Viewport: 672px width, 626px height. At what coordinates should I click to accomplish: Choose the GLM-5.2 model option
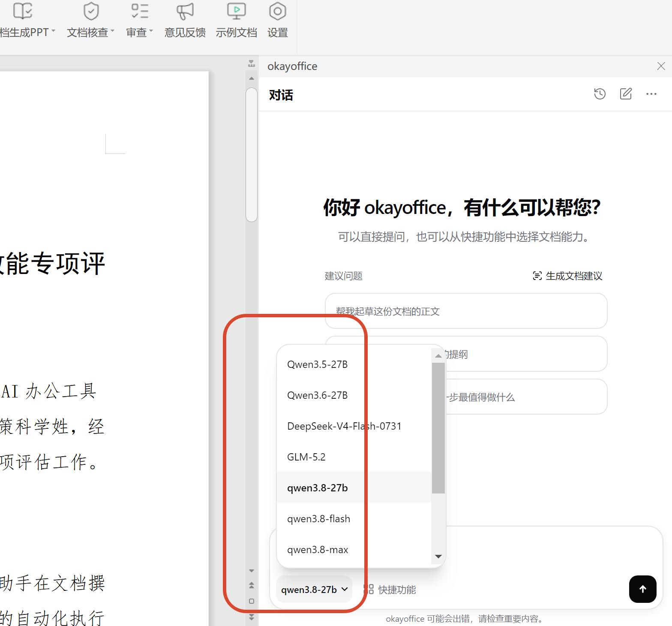pyautogui.click(x=354, y=457)
